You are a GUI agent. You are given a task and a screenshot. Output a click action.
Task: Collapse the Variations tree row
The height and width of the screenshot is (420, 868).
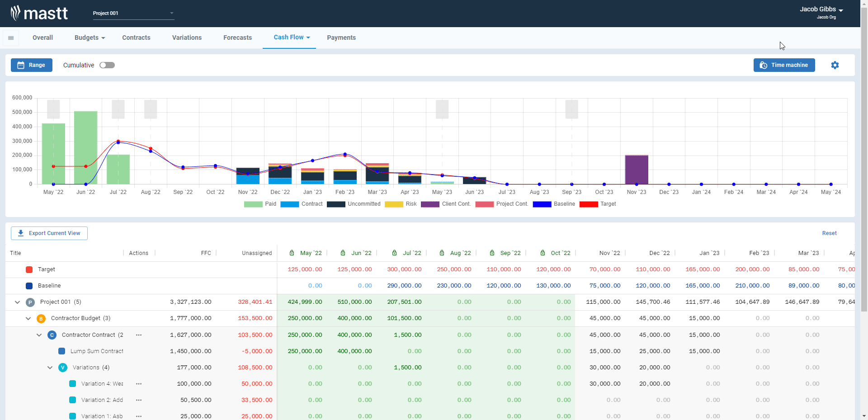50,368
